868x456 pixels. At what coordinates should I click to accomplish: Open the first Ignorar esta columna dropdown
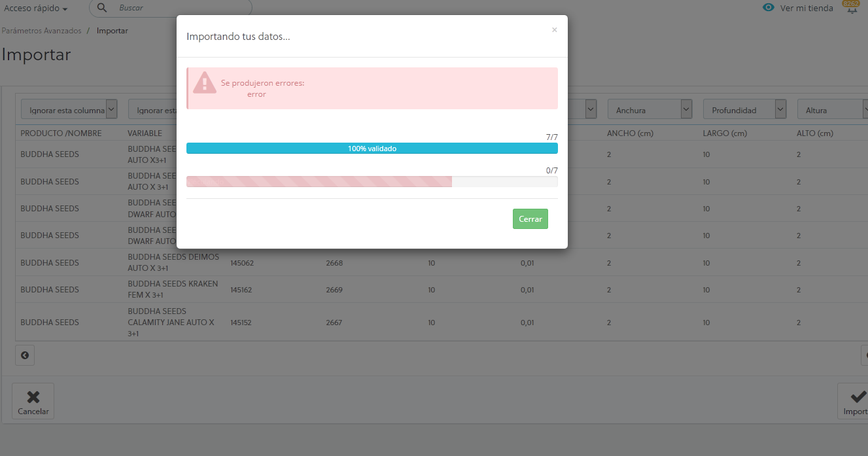click(69, 109)
